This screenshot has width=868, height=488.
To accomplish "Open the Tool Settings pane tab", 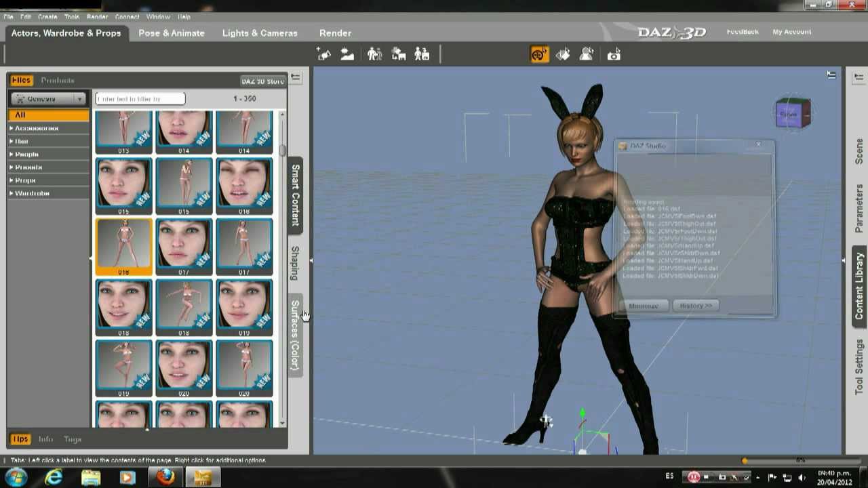I will [859, 367].
